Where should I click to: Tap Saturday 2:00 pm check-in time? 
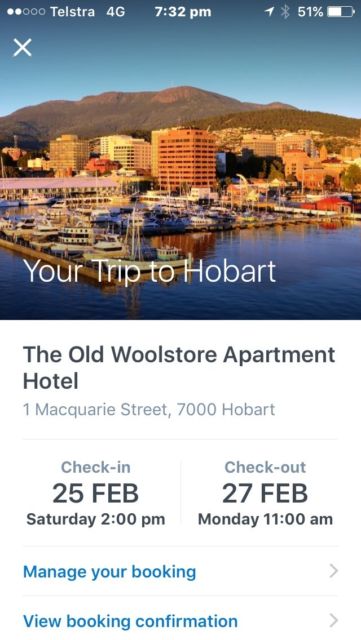[96, 520]
